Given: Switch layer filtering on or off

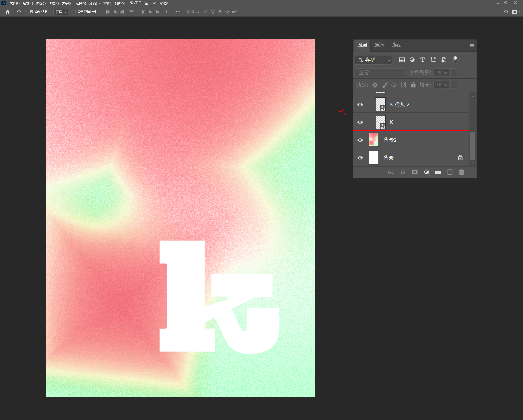Looking at the screenshot, I should click(455, 60).
